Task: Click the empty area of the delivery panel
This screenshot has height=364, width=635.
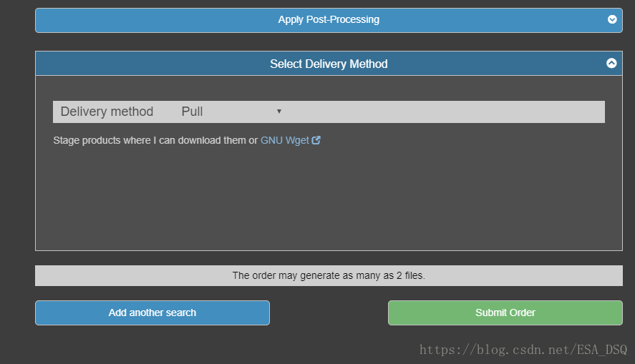Action: click(x=329, y=198)
